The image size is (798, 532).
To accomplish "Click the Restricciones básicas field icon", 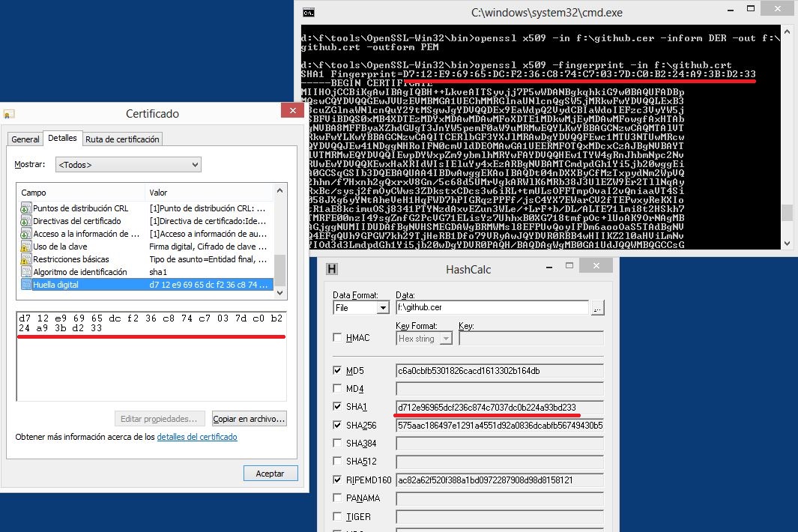I will pyautogui.click(x=25, y=259).
